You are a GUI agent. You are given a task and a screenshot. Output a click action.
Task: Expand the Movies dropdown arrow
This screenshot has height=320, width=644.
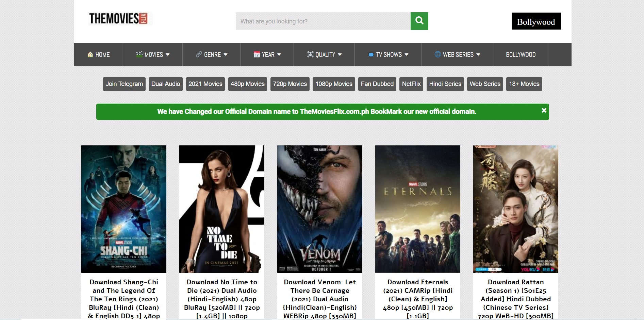168,55
